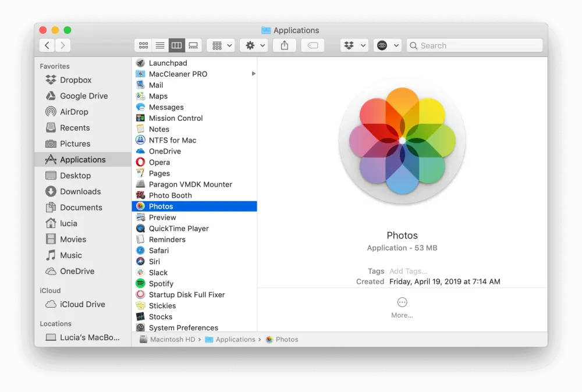Image resolution: width=582 pixels, height=392 pixels.
Task: Click the Opera app icon in list
Action: pos(140,162)
